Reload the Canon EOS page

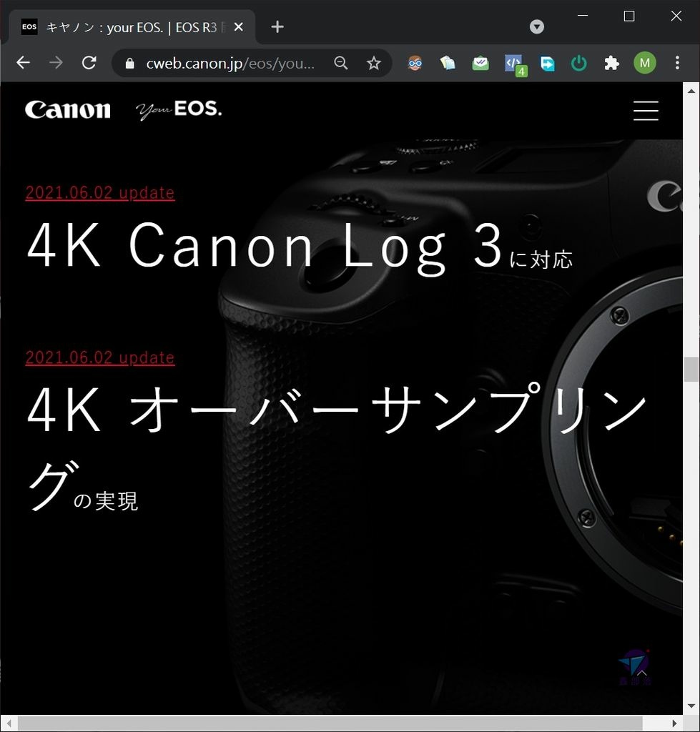[x=89, y=63]
